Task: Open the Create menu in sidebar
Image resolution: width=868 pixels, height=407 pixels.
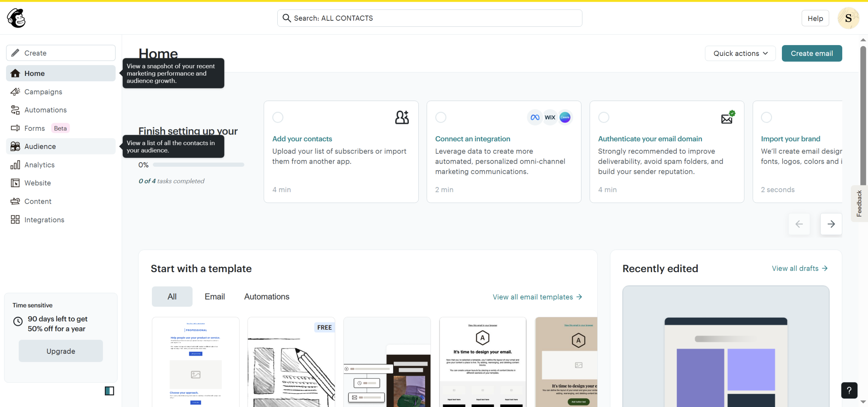Action: pos(61,53)
